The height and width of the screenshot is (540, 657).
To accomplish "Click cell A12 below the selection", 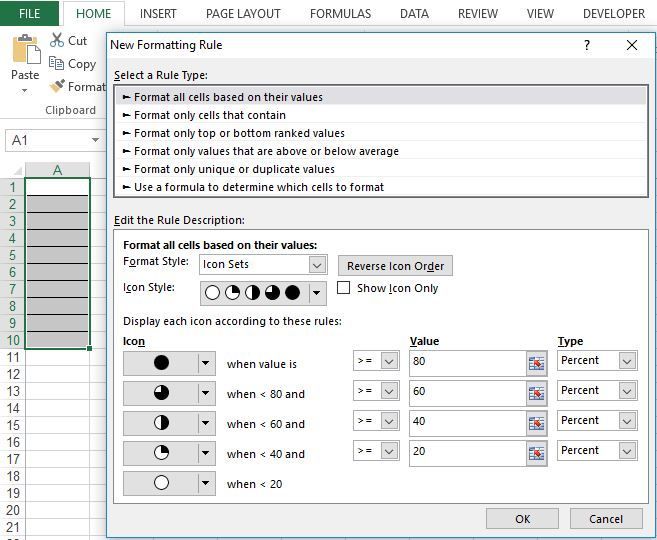I will pyautogui.click(x=57, y=374).
